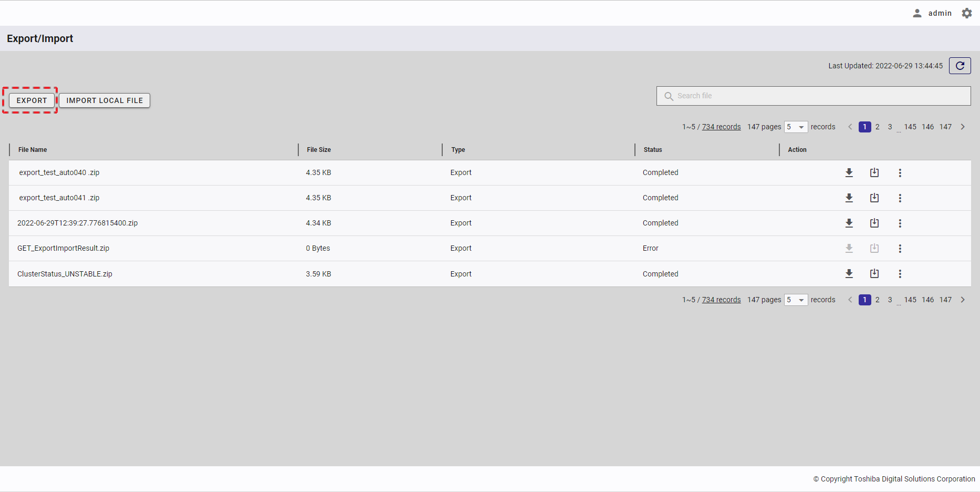Download export_test_auto040 .zip file
The width and height of the screenshot is (980, 492).
click(x=849, y=172)
